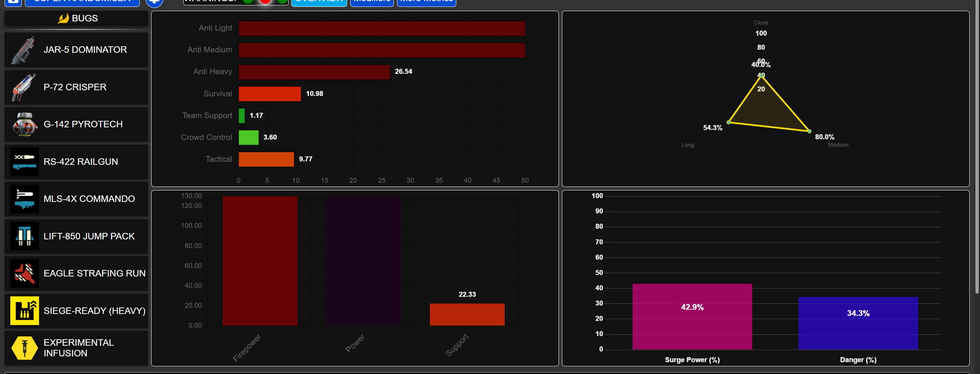Select the blue Danger bar
Viewport: 980px width, 374px height.
point(858,323)
